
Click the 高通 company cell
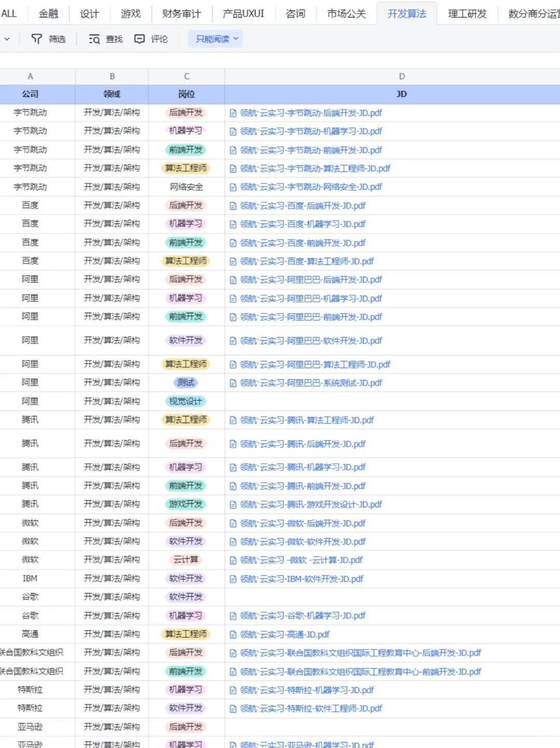pyautogui.click(x=30, y=634)
